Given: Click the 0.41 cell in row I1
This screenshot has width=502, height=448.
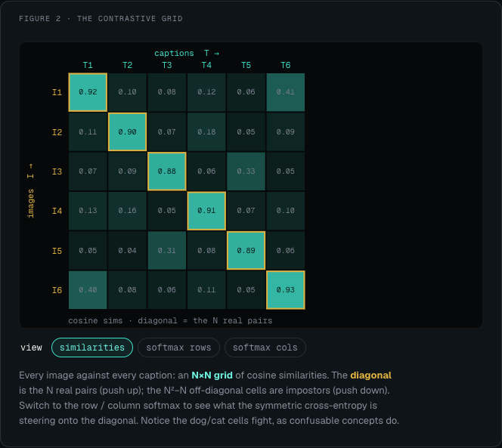Looking at the screenshot, I should [x=286, y=92].
